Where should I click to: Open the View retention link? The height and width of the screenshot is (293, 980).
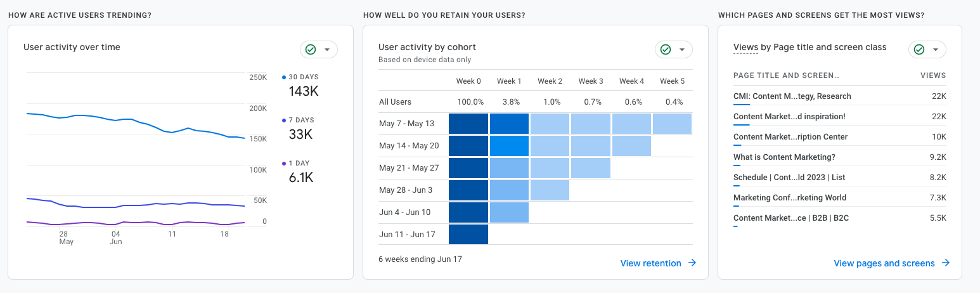pos(651,263)
